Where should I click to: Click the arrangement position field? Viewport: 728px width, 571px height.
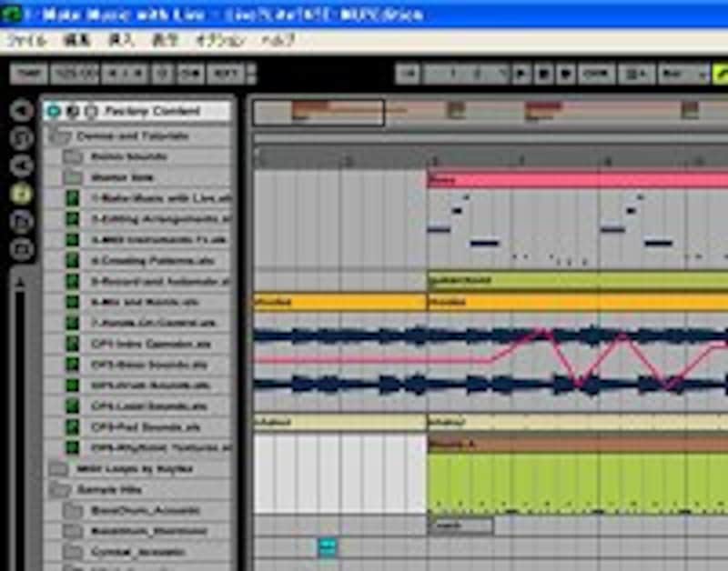467,74
